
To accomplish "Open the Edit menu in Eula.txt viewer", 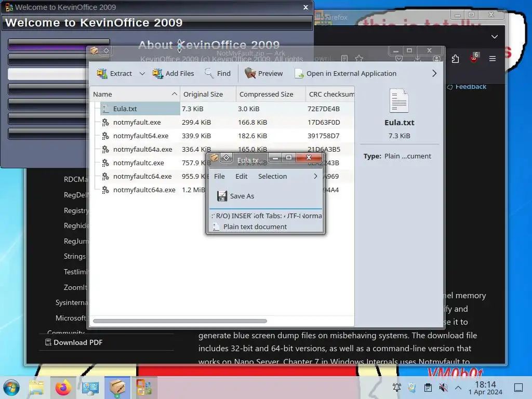I will pos(241,177).
